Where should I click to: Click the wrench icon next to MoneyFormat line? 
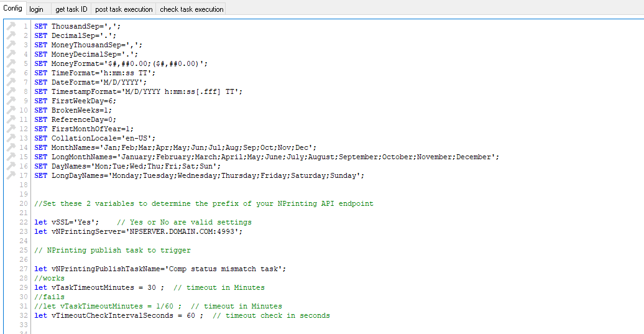tap(11, 63)
